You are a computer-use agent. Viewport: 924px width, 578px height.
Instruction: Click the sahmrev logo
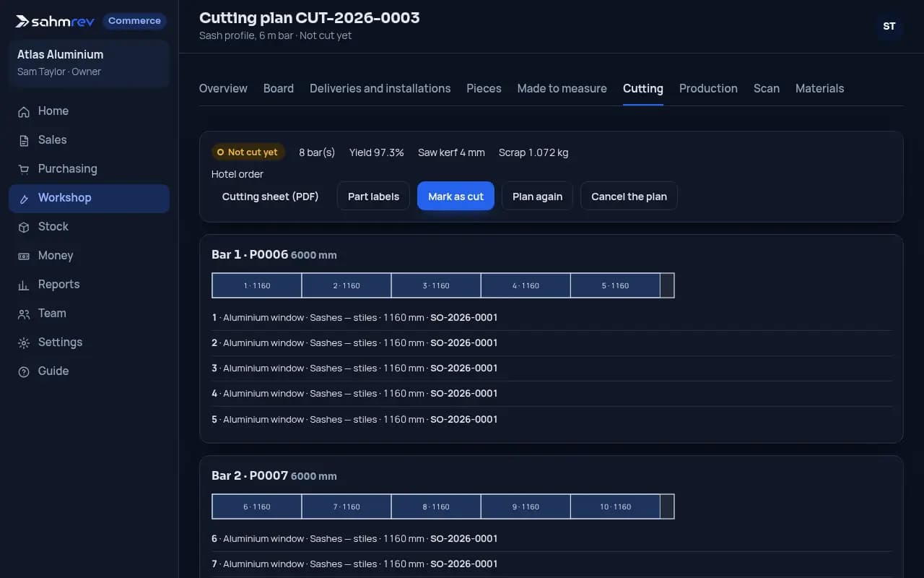[x=55, y=21]
